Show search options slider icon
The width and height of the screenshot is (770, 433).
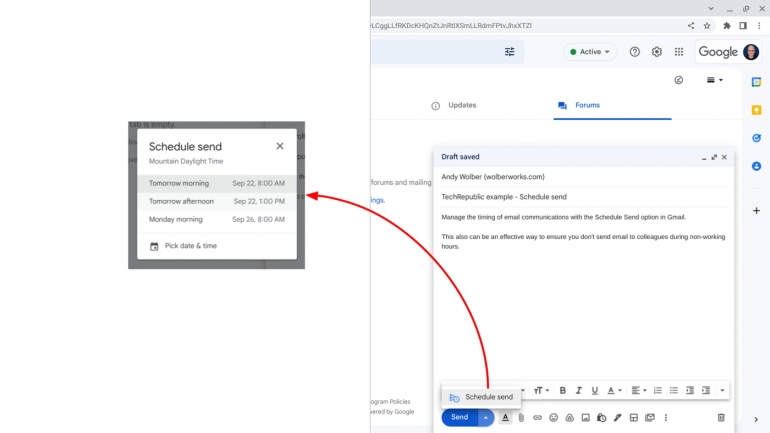(x=510, y=52)
